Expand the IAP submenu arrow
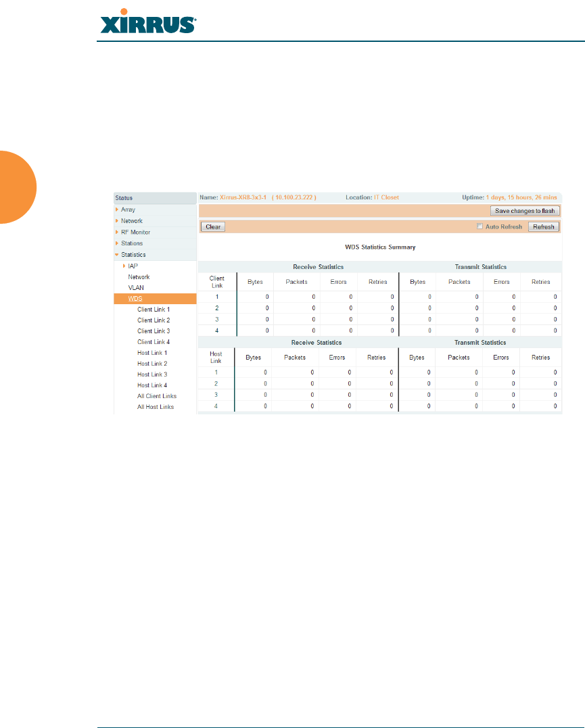Image resolution: width=585 pixels, height=728 pixels. (x=124, y=266)
